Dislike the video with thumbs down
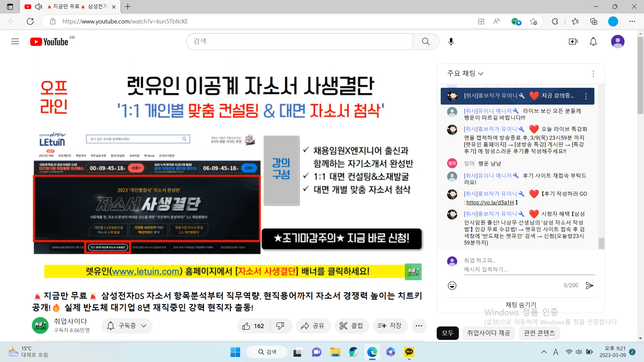This screenshot has width=644, height=362. 280,326
